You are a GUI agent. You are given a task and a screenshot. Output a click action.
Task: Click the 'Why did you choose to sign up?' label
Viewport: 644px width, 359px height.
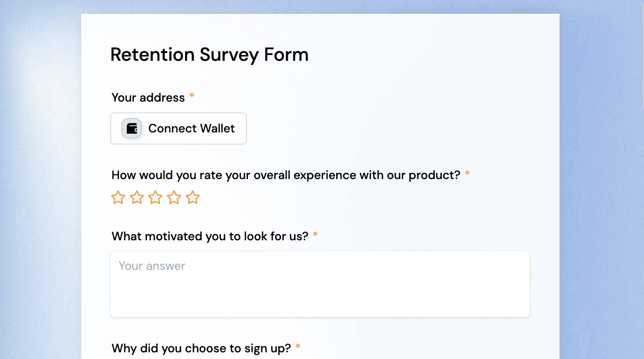[201, 348]
